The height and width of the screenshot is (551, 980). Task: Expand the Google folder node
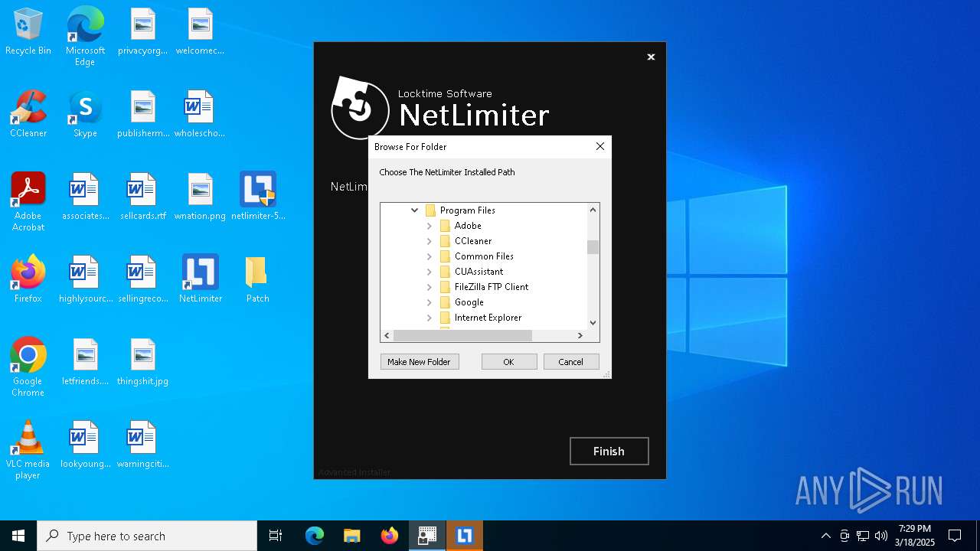pos(430,302)
